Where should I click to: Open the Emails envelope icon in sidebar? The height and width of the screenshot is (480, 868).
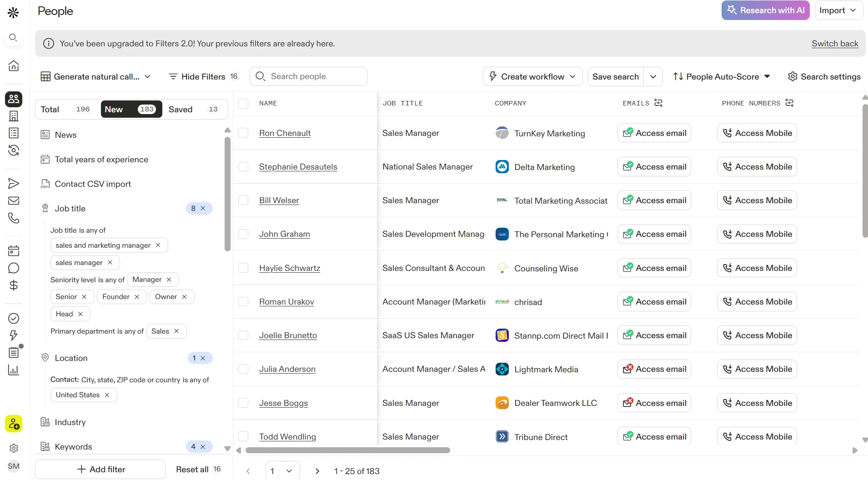pos(14,200)
